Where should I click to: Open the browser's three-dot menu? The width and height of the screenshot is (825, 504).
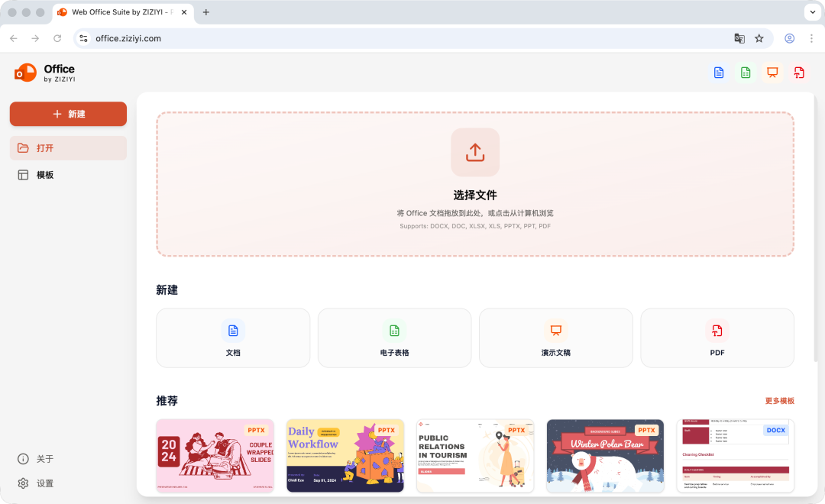[812, 38]
